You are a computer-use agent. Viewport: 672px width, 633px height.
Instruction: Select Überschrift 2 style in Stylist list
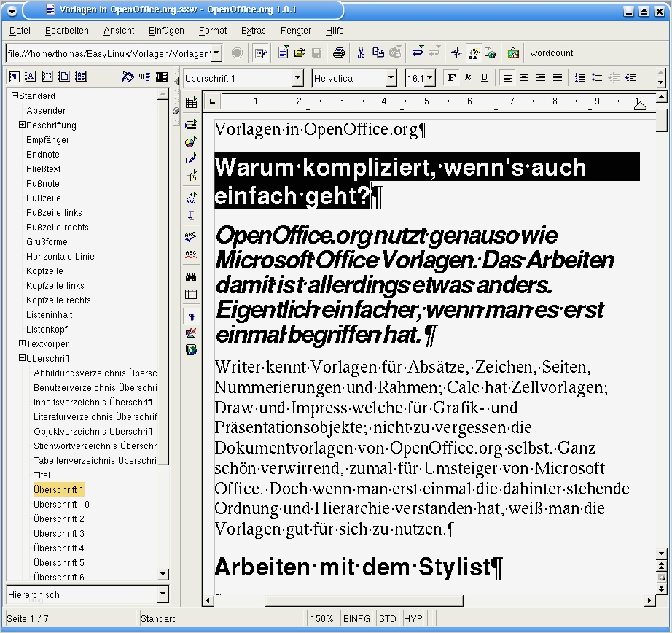[x=59, y=519]
